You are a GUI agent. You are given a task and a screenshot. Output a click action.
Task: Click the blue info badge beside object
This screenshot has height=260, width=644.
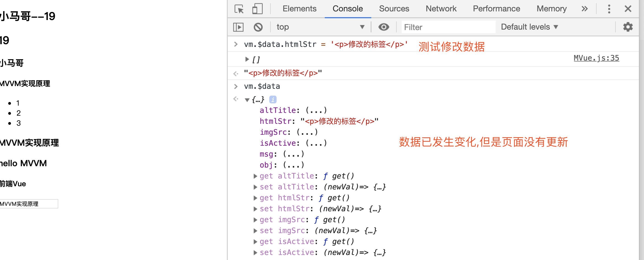(273, 99)
